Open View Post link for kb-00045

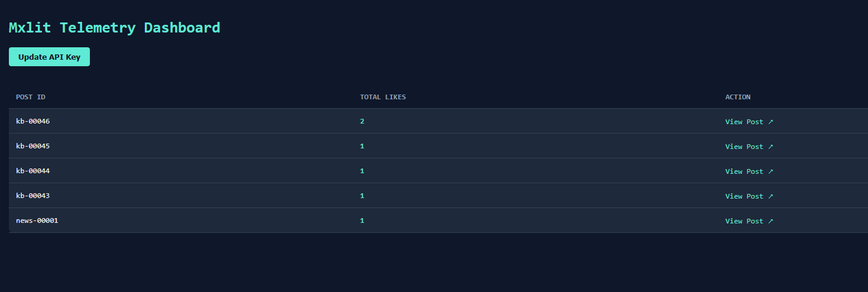749,147
